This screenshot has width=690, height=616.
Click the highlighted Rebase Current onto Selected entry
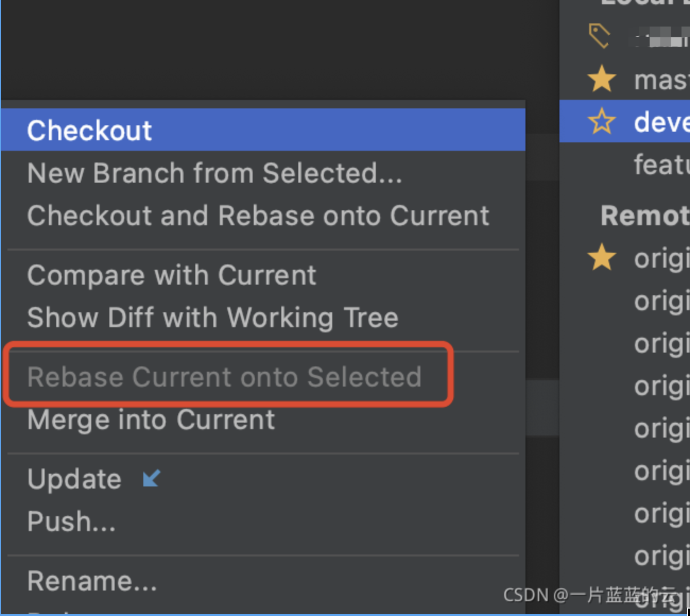pos(225,377)
